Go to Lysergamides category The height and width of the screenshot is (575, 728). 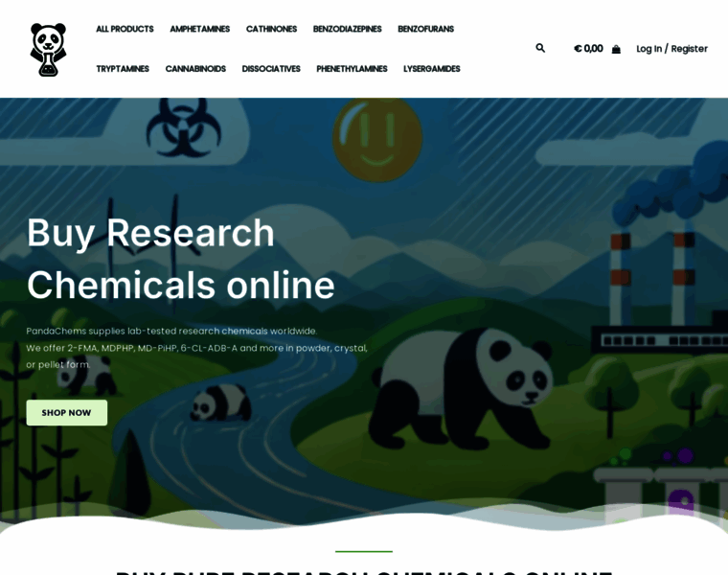click(432, 69)
